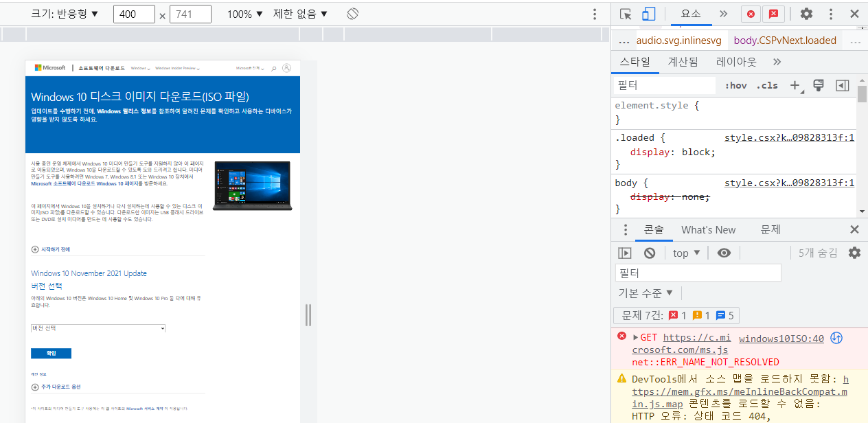Show more DevTools panel tabs

coord(723,14)
